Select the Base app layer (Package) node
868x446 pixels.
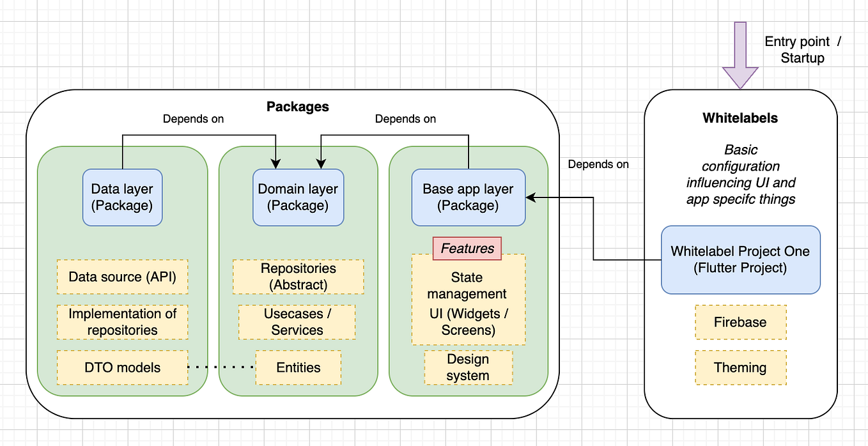(x=468, y=197)
